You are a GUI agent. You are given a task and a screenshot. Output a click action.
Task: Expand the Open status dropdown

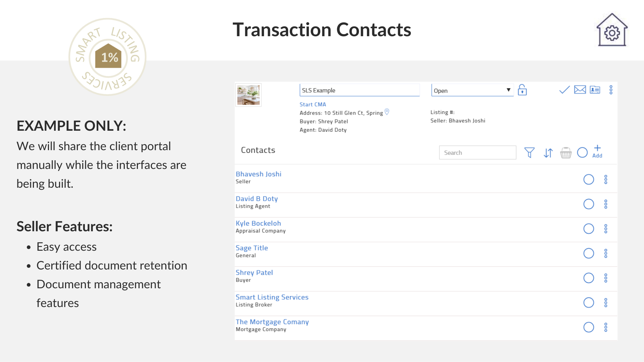click(x=472, y=90)
